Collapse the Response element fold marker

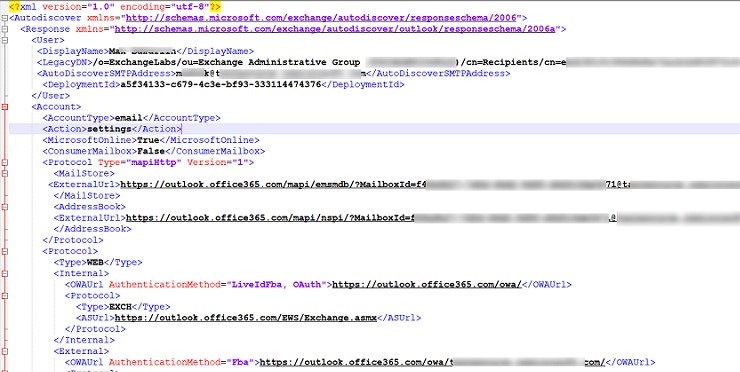click(x=4, y=29)
